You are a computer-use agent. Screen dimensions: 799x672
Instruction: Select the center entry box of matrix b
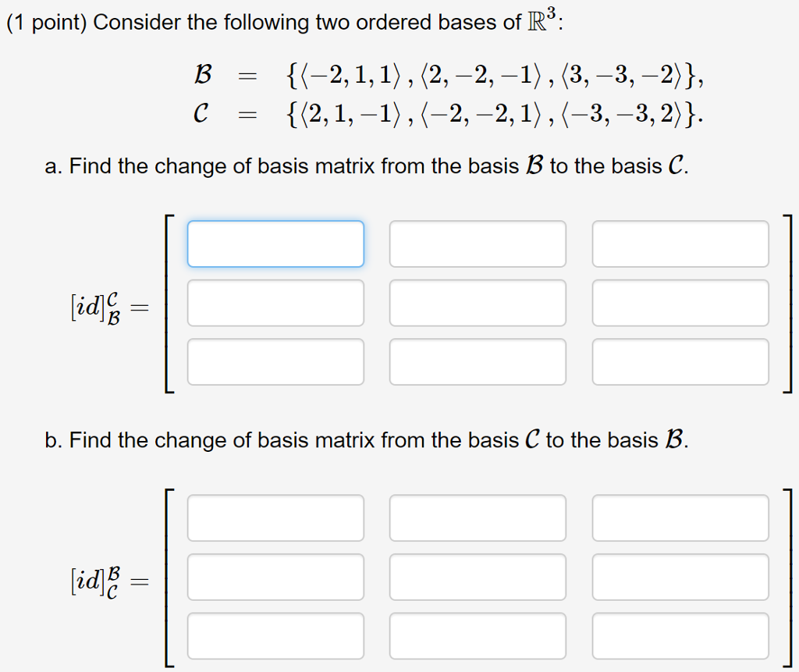pyautogui.click(x=478, y=577)
